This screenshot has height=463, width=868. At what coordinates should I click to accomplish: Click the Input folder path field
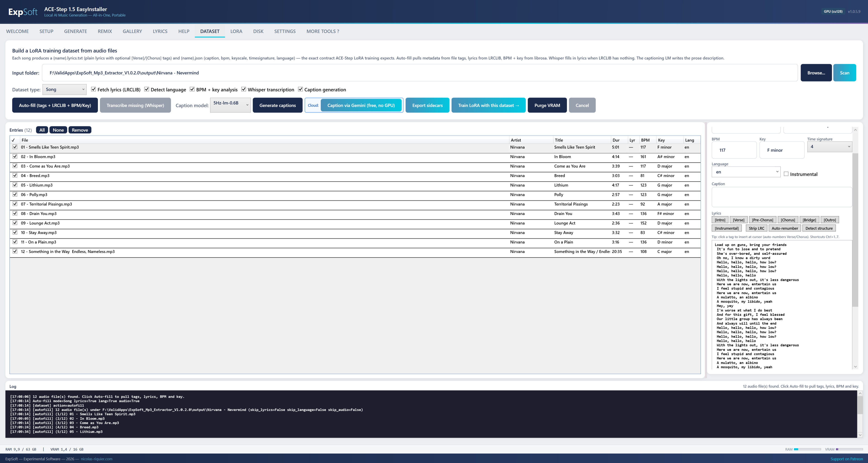click(420, 73)
